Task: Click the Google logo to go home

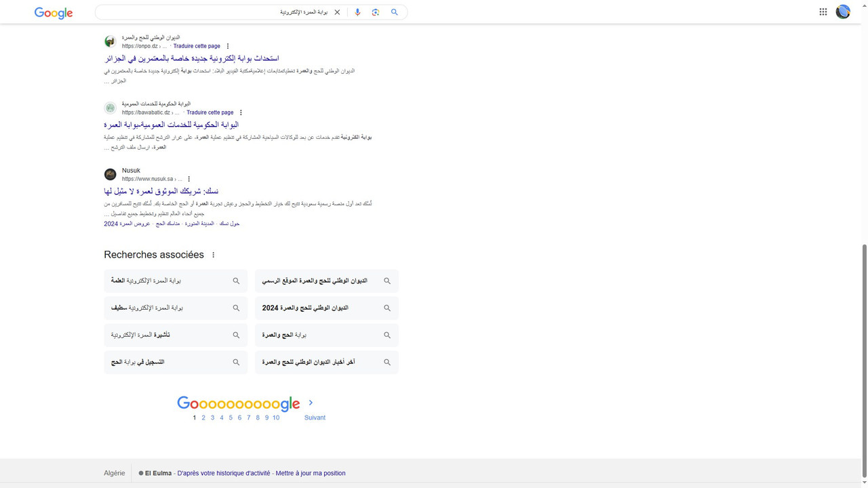Action: (x=54, y=12)
